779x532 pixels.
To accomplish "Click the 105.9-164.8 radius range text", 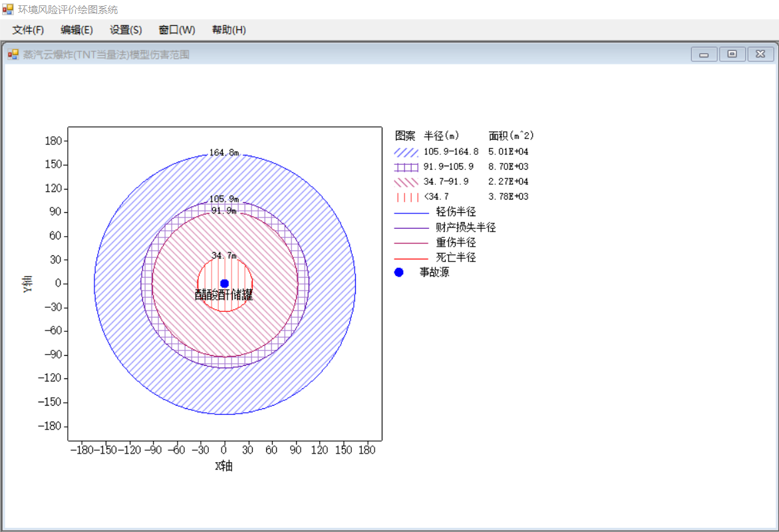I will 451,152.
